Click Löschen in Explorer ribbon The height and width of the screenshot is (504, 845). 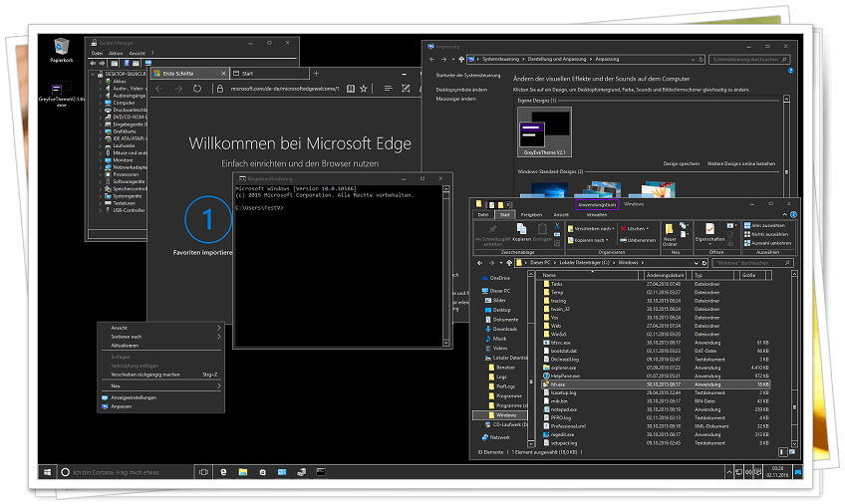coord(634,229)
